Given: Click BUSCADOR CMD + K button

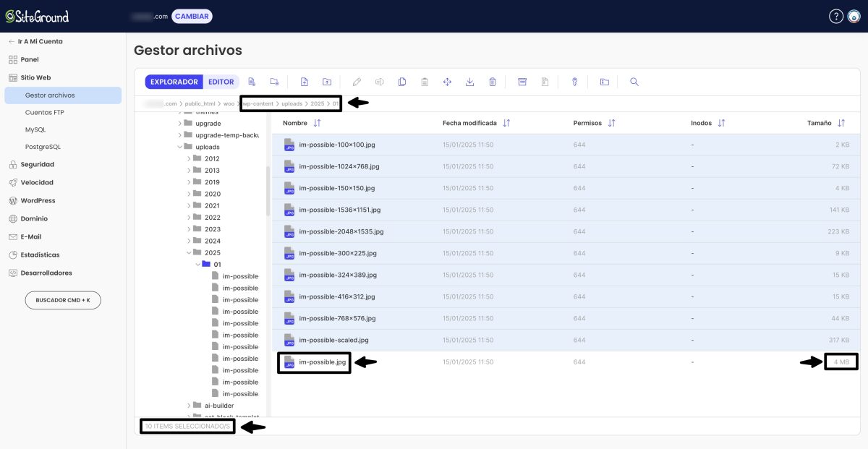Looking at the screenshot, I should pos(63,300).
